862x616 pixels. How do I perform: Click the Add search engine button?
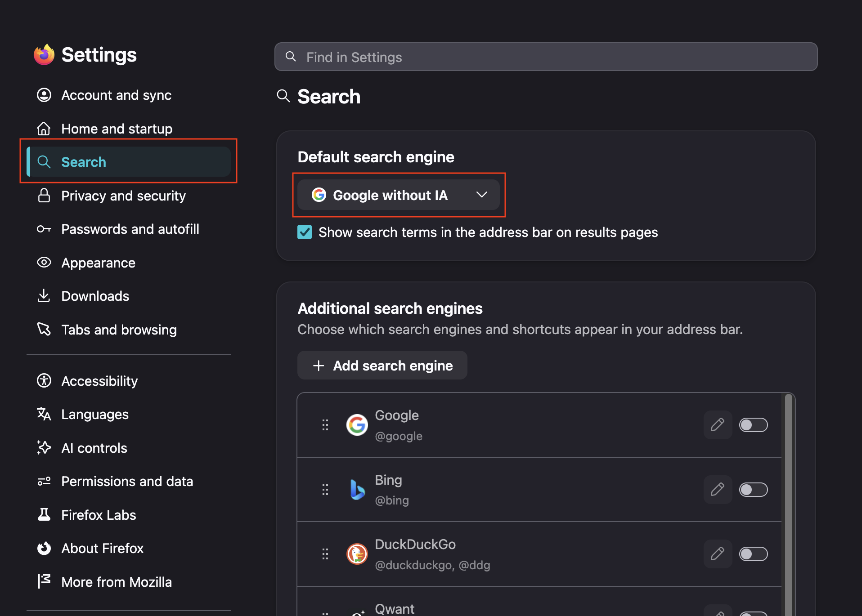(382, 366)
